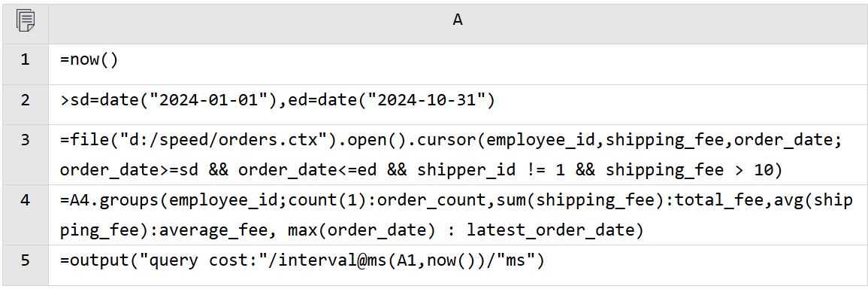Select row 4 header
868x289 pixels.
click(x=25, y=199)
